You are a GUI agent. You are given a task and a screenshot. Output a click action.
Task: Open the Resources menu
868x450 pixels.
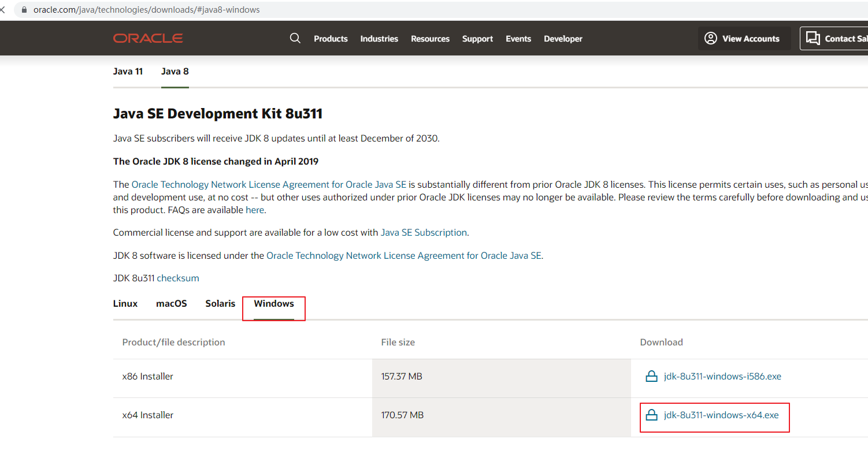coord(430,39)
